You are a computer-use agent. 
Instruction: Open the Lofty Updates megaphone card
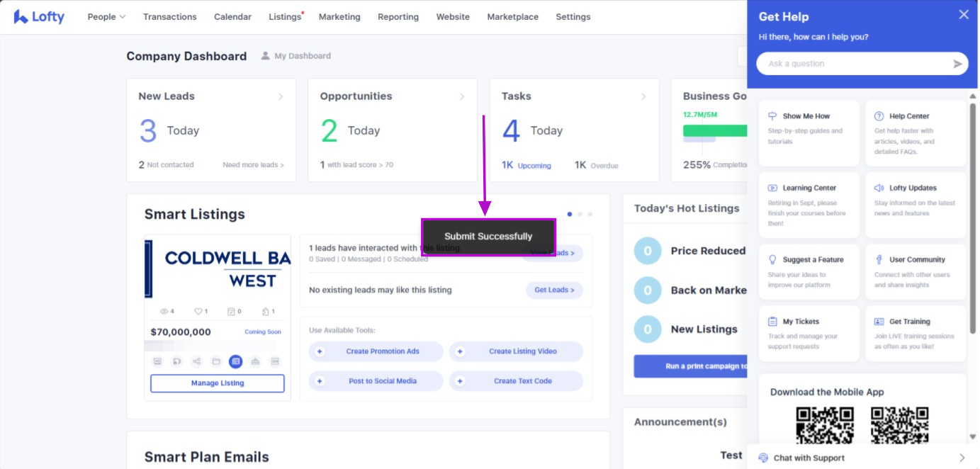click(916, 205)
